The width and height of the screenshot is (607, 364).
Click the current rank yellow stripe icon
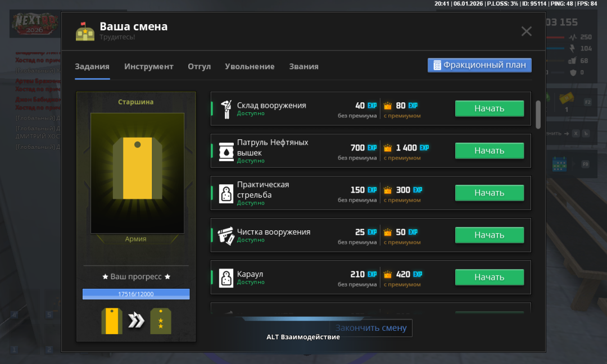tap(112, 321)
